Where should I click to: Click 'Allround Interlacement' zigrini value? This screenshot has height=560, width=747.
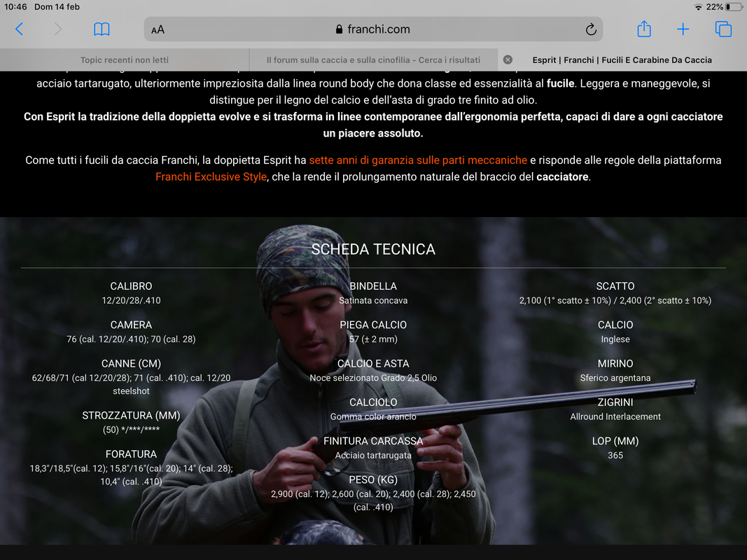[615, 416]
